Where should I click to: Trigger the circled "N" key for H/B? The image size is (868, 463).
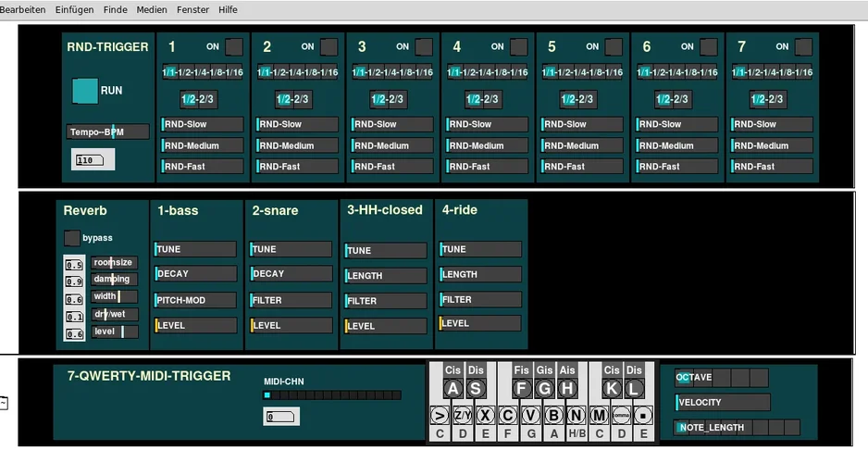[576, 415]
